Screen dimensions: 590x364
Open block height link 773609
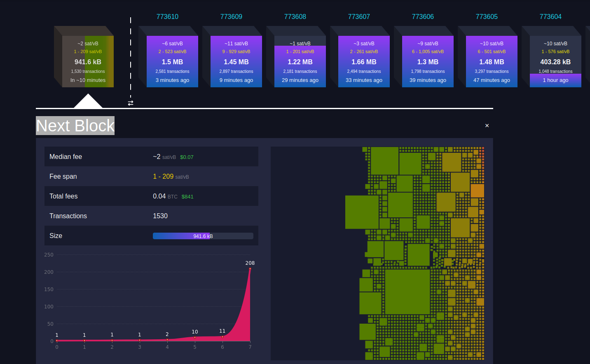[231, 16]
